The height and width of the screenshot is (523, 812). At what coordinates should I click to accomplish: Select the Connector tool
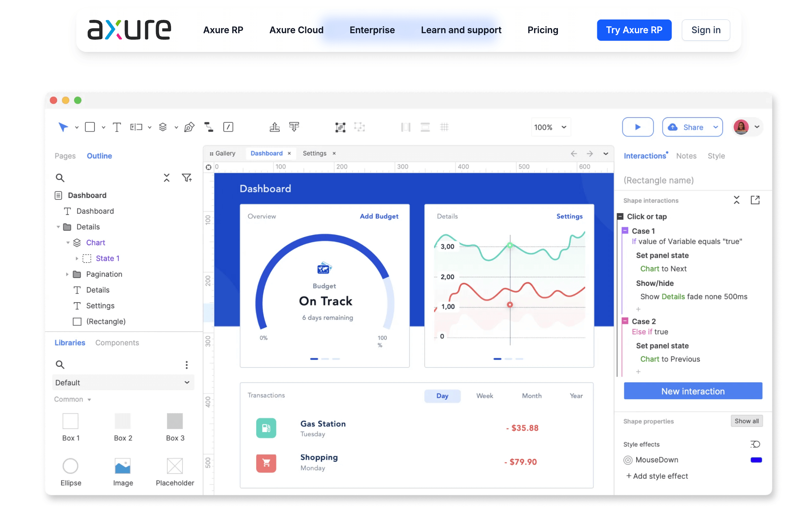pos(209,127)
